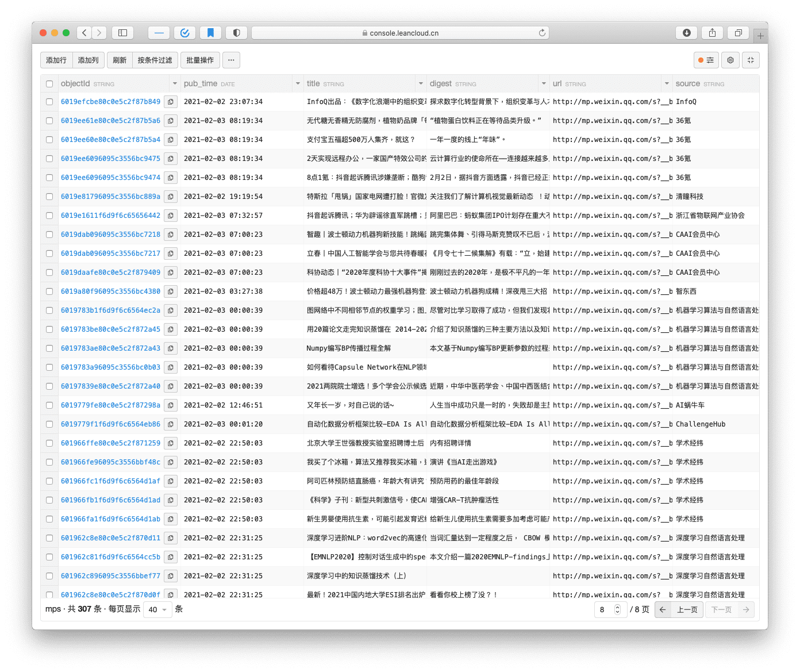The image size is (800, 672).
Task: Toggle select-all checkbox in table header
Action: pyautogui.click(x=49, y=84)
